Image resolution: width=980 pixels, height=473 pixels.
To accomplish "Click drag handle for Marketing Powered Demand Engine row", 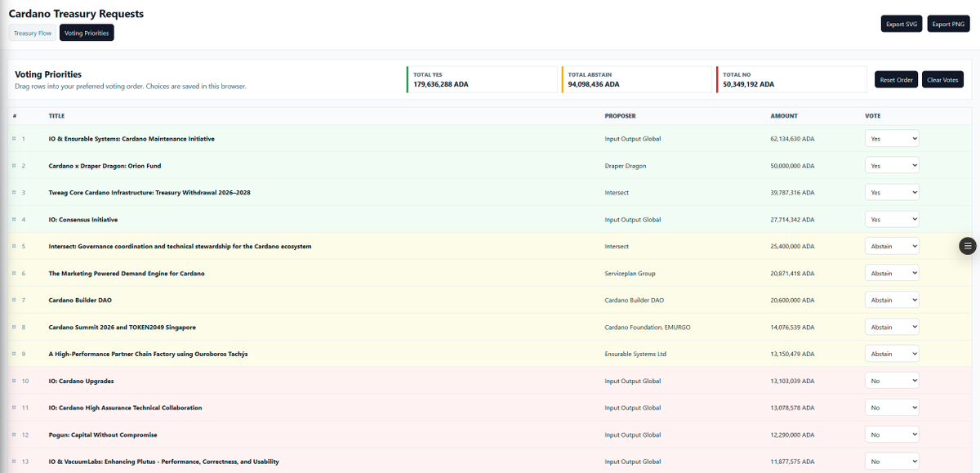I will tap(14, 273).
